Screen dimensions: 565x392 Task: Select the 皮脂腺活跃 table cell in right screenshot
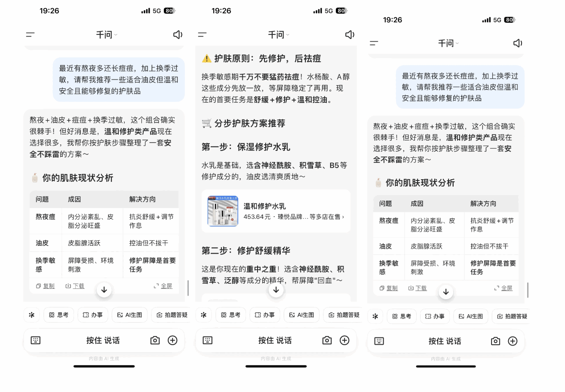pos(434,246)
